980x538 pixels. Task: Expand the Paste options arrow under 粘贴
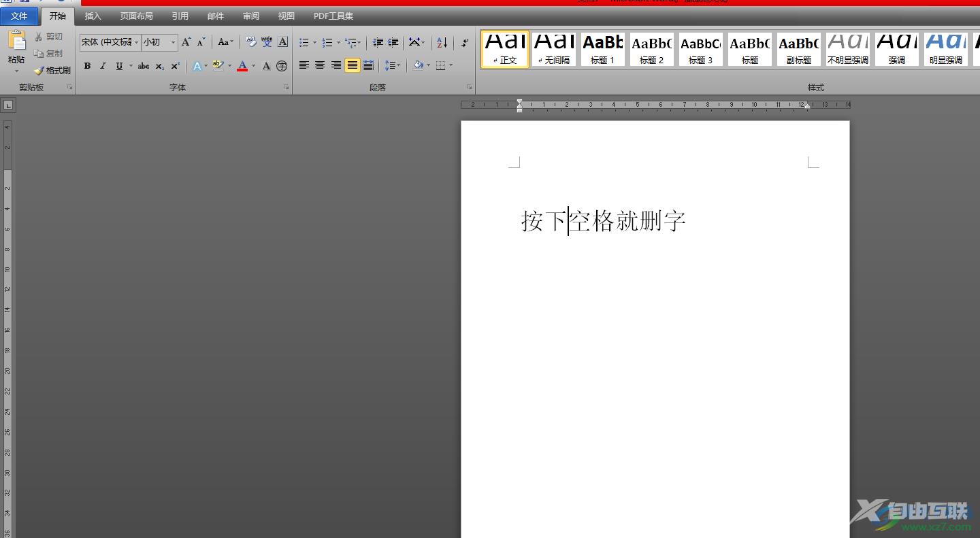tap(16, 71)
